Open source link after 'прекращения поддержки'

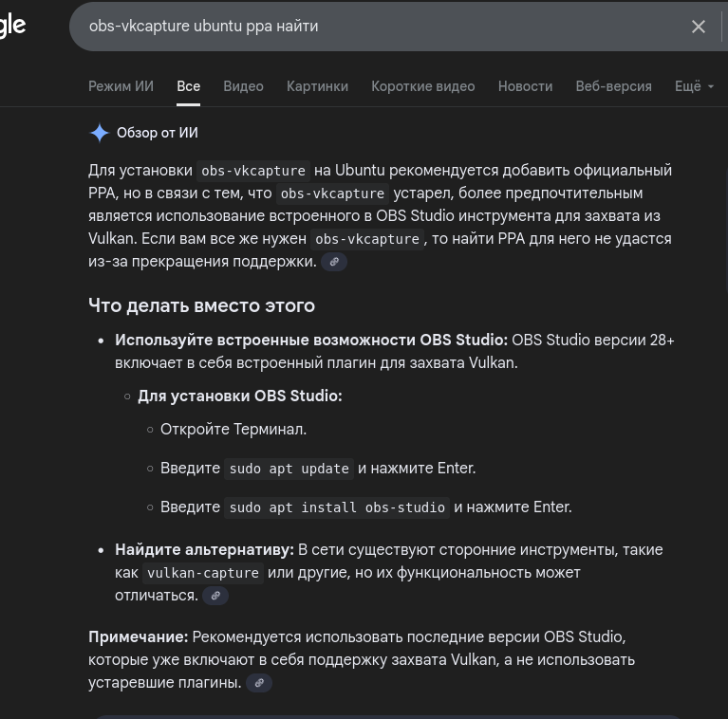(x=334, y=262)
